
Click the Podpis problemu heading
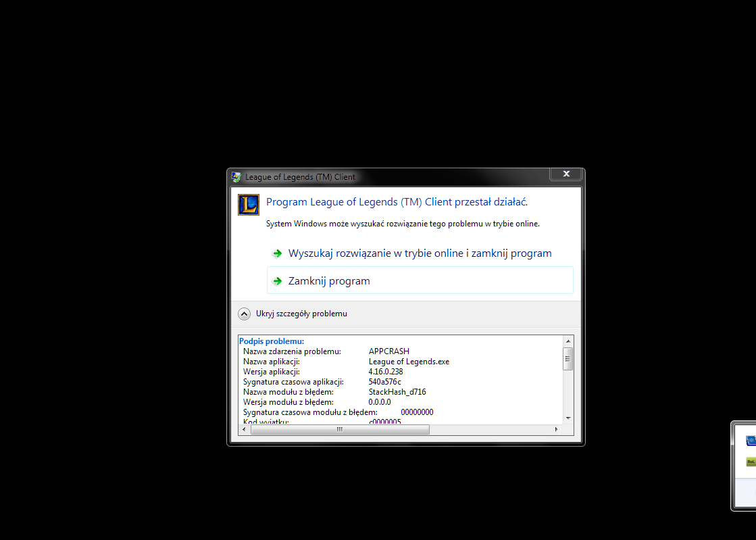272,341
